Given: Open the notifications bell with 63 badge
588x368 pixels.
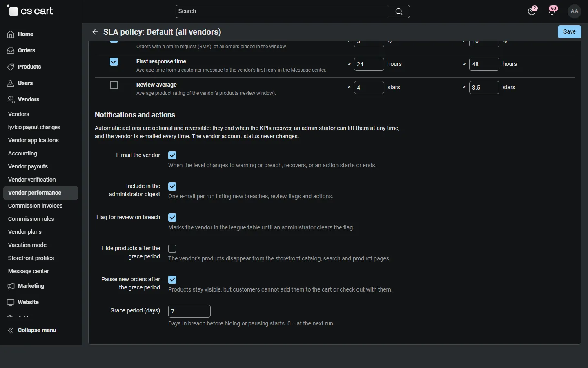Looking at the screenshot, I should point(553,11).
